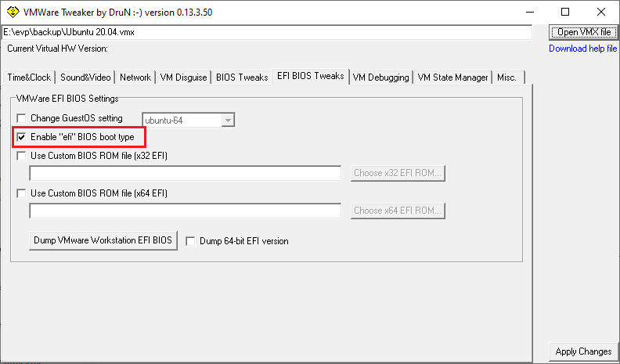The height and width of the screenshot is (364, 620).
Task: Enable Dump 64-bit EFI version checkbox
Action: click(190, 241)
